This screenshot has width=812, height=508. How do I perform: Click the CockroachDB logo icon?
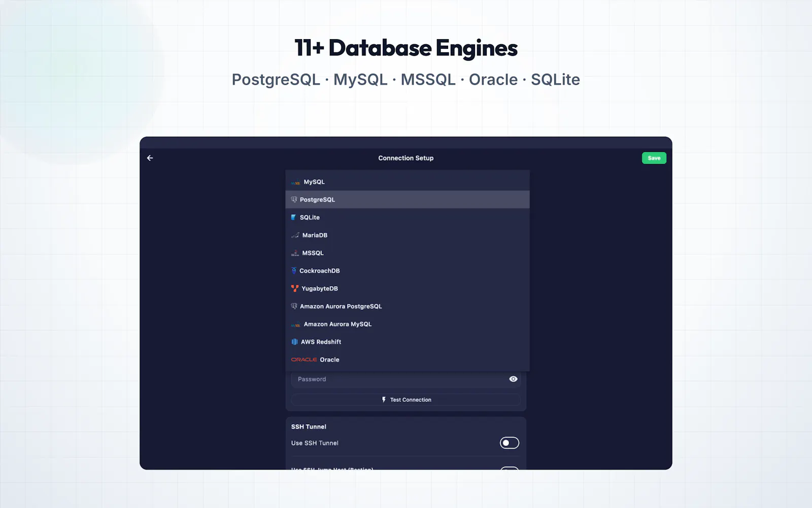[293, 271]
